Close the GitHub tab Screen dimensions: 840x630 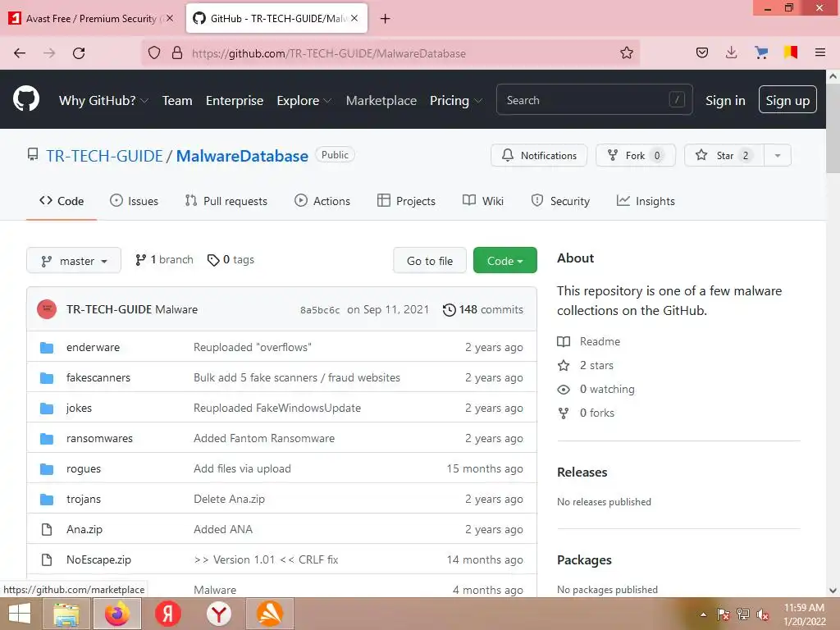tap(354, 18)
